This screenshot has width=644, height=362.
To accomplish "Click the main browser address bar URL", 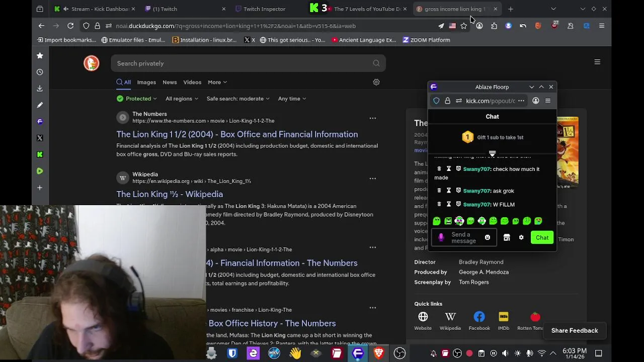I will (x=235, y=26).
